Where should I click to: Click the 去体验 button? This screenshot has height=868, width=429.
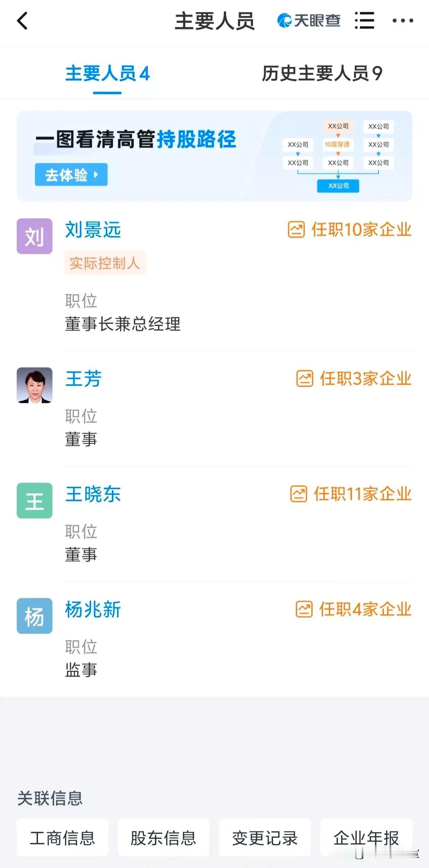point(71,175)
